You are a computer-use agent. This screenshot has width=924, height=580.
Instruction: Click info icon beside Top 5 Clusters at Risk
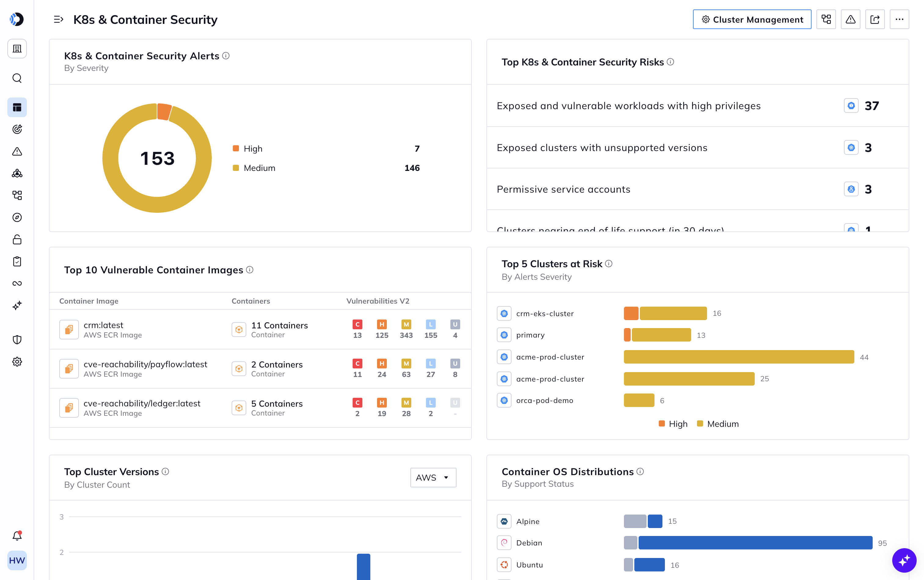coord(609,264)
